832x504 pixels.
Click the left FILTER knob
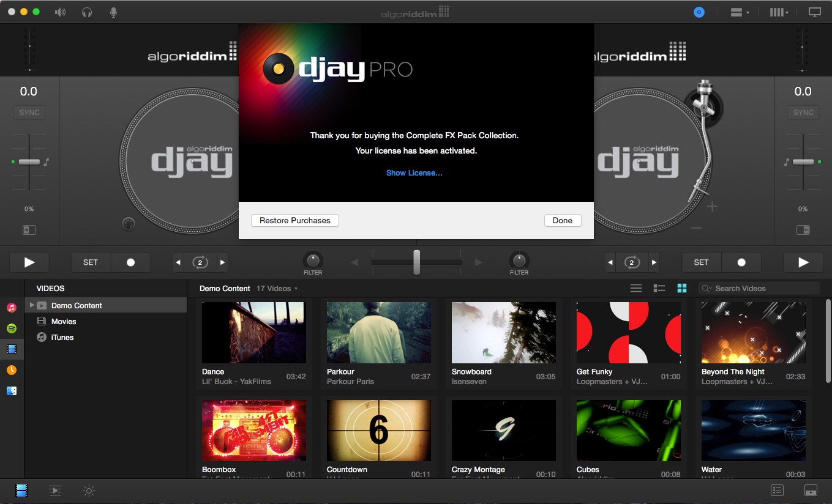coord(313,259)
